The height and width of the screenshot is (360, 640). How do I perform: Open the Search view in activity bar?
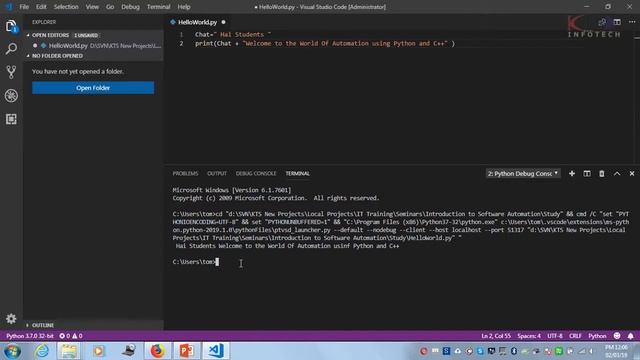(11, 49)
